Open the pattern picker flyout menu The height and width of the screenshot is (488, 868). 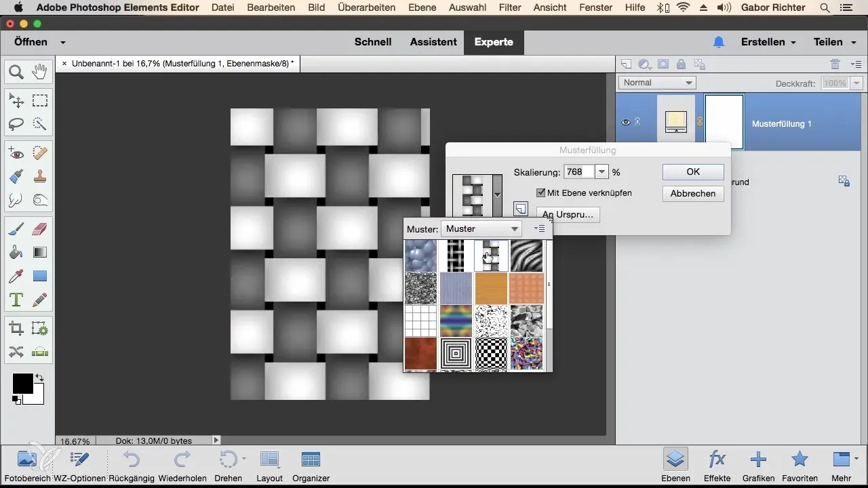(540, 229)
